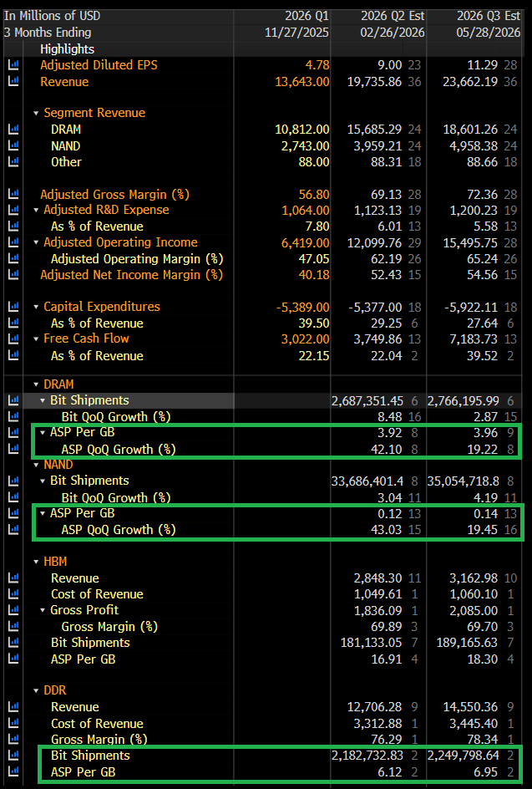This screenshot has width=532, height=789.
Task: Select the DRAM estimate 15,685.29
Action: (x=375, y=130)
